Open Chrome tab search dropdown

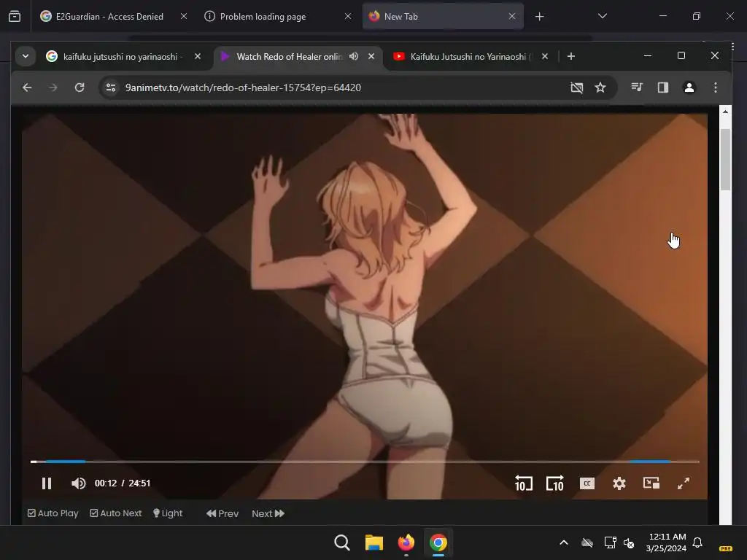(x=26, y=56)
